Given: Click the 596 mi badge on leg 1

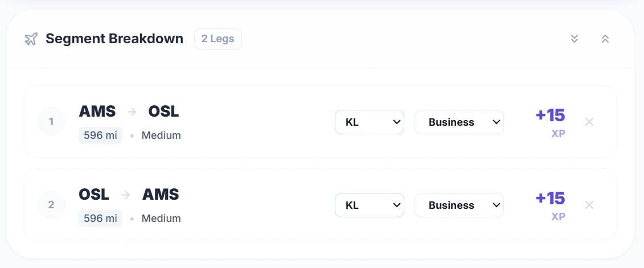Looking at the screenshot, I should pos(100,135).
